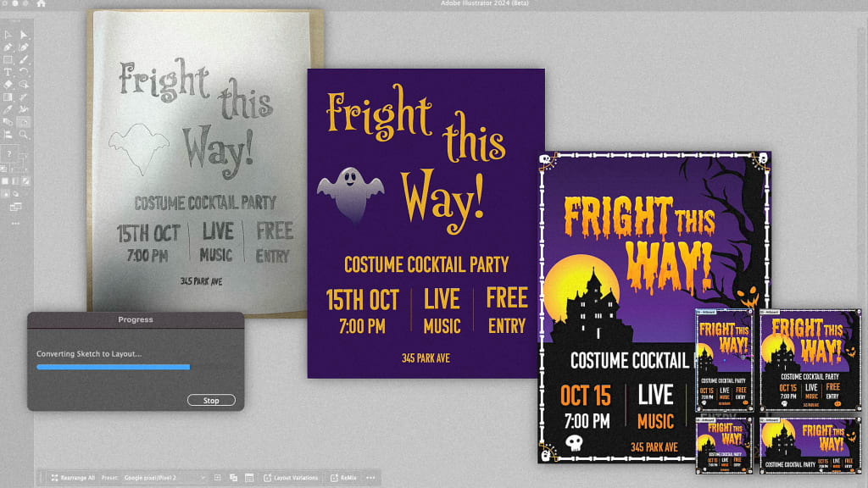
Task: Select the top-right square poster variation
Action: pyautogui.click(x=809, y=362)
